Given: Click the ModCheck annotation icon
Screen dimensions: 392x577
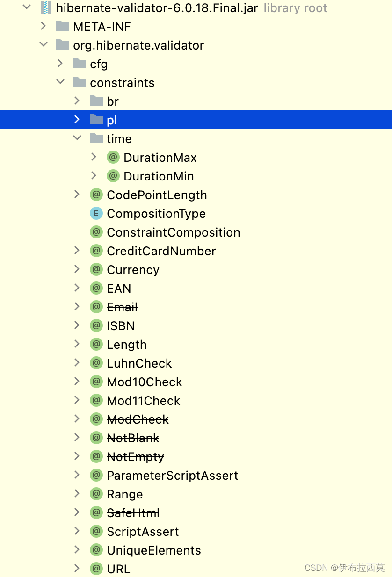Looking at the screenshot, I should 96,419.
